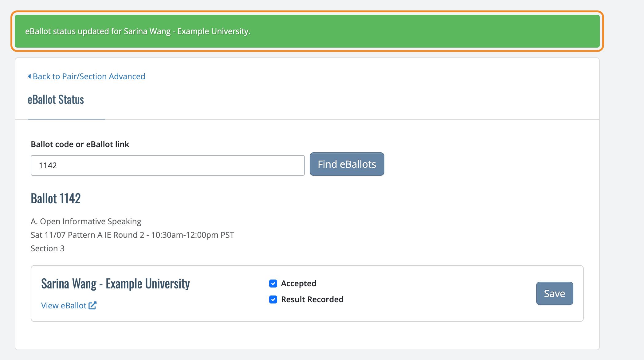Click the Find eBallots button
Image resolution: width=644 pixels, height=360 pixels.
click(347, 164)
